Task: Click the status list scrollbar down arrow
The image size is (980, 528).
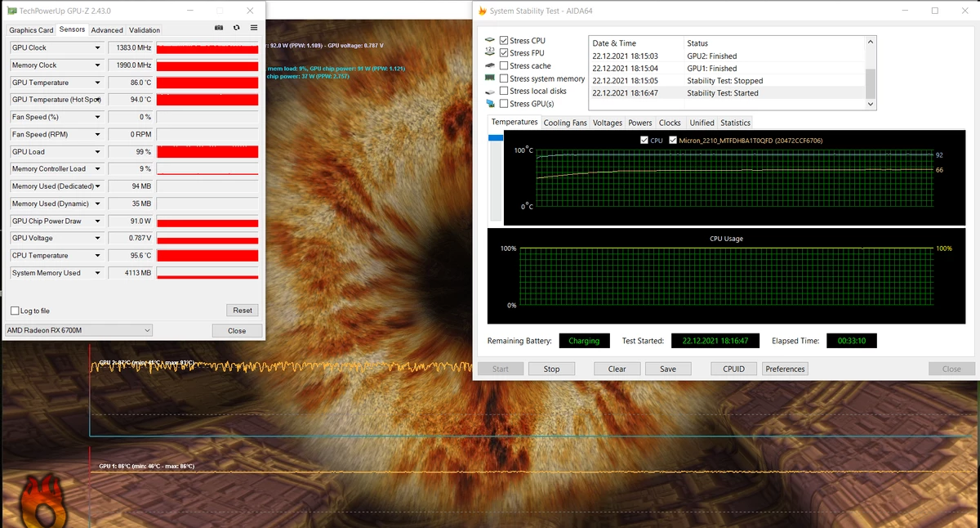Action: pyautogui.click(x=870, y=103)
